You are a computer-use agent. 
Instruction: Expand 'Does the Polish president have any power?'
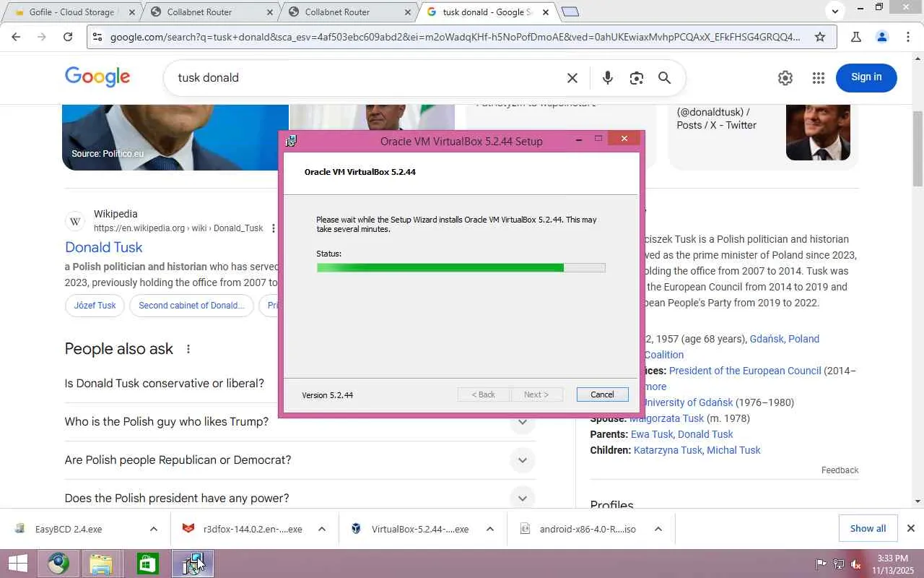point(523,499)
